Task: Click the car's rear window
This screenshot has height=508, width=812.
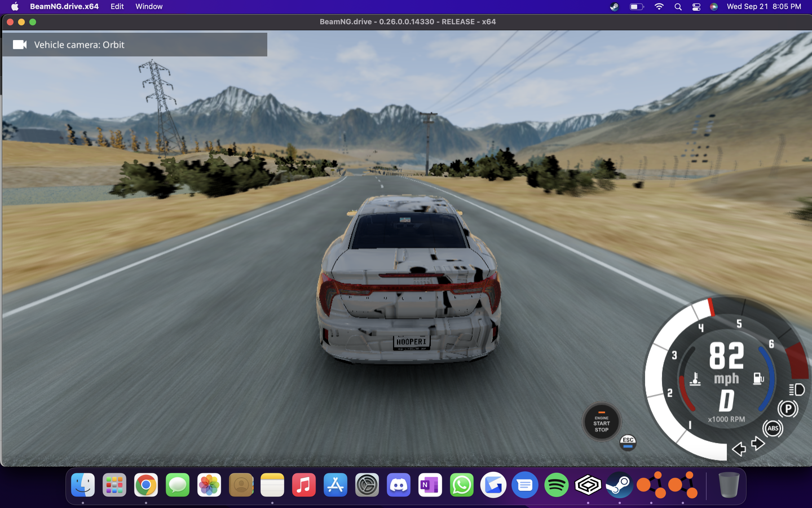Action: click(x=409, y=231)
